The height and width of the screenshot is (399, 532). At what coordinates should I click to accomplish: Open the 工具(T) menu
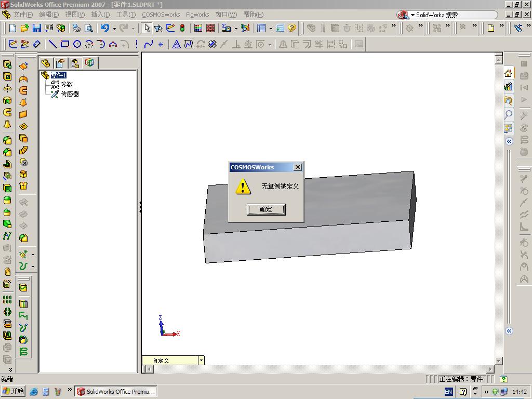126,15
